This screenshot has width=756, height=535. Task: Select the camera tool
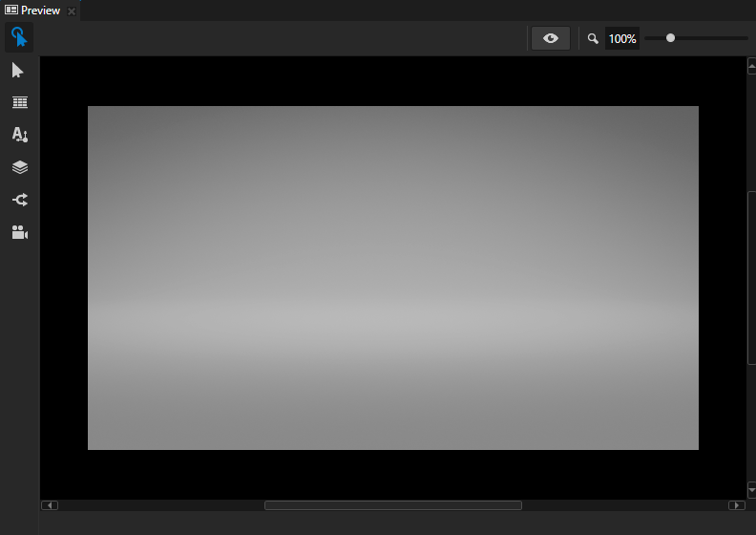click(x=19, y=232)
